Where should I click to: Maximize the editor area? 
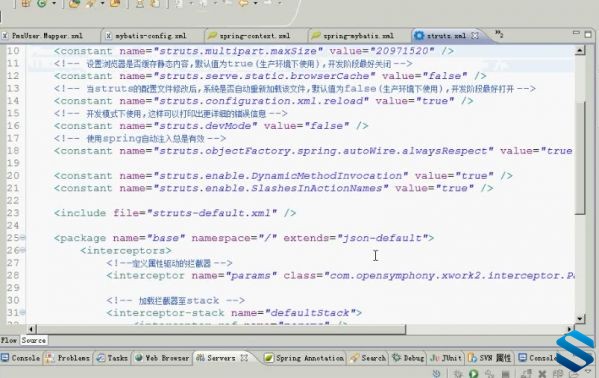coord(588,34)
